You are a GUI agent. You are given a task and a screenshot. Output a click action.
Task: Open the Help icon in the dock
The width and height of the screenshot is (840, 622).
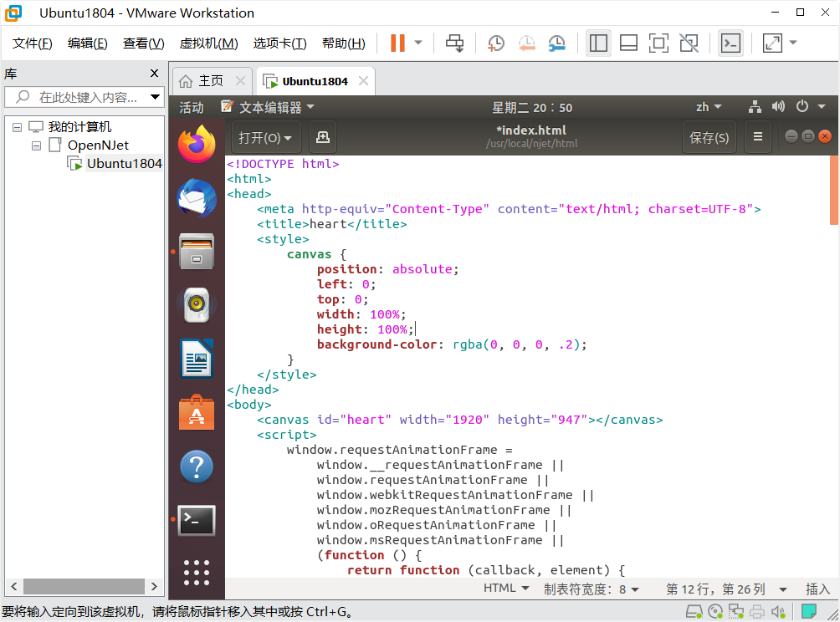197,466
